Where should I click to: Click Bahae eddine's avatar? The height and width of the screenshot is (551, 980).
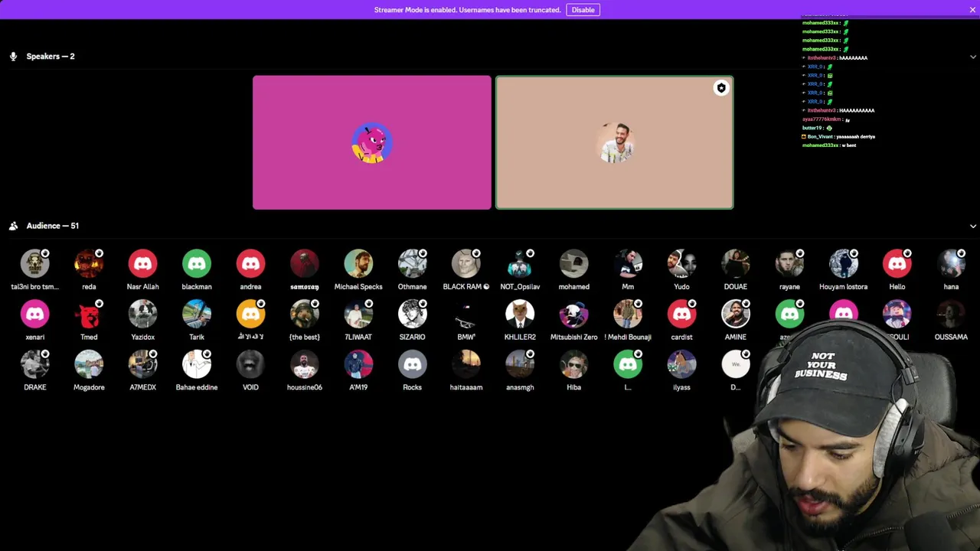click(197, 365)
